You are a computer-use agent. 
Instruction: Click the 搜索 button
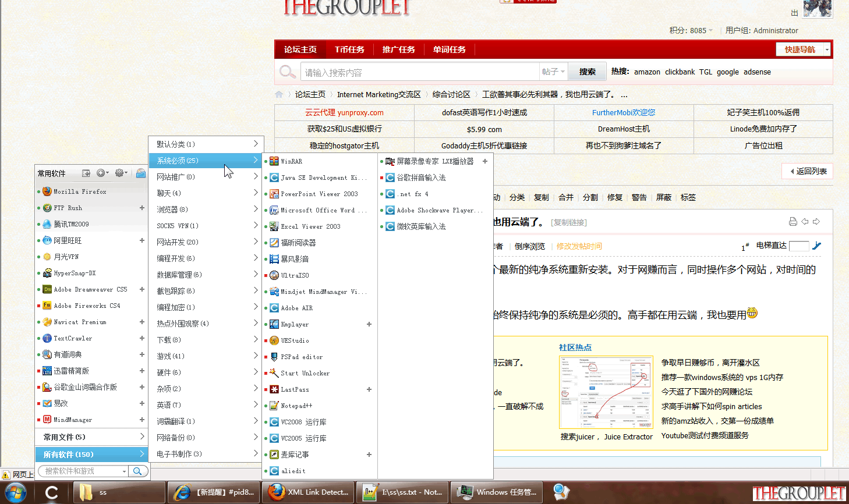(x=588, y=72)
